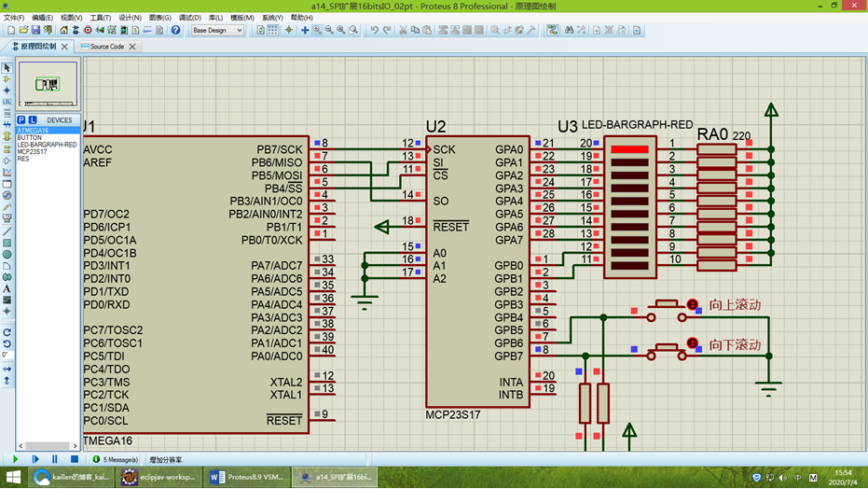Screen dimensions: 868x489
Task: Save the project with the floppy disk icon
Action: 35,31
